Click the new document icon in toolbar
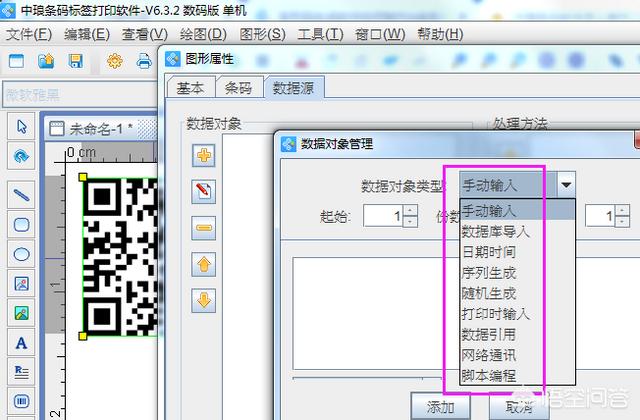The height and width of the screenshot is (420, 640). [x=17, y=61]
